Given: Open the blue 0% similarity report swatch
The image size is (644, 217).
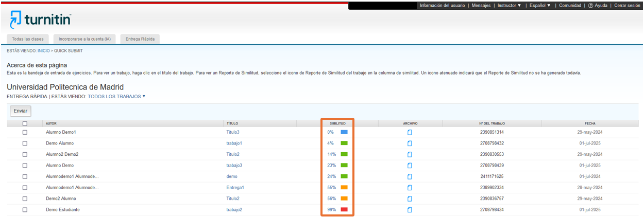Looking at the screenshot, I should click(344, 132).
